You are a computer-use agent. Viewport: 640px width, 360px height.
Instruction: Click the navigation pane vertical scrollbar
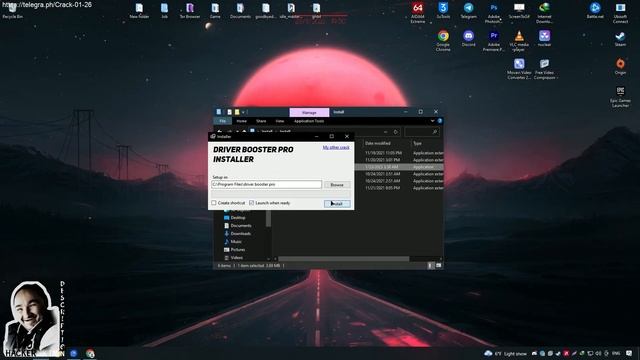[x=268, y=219]
